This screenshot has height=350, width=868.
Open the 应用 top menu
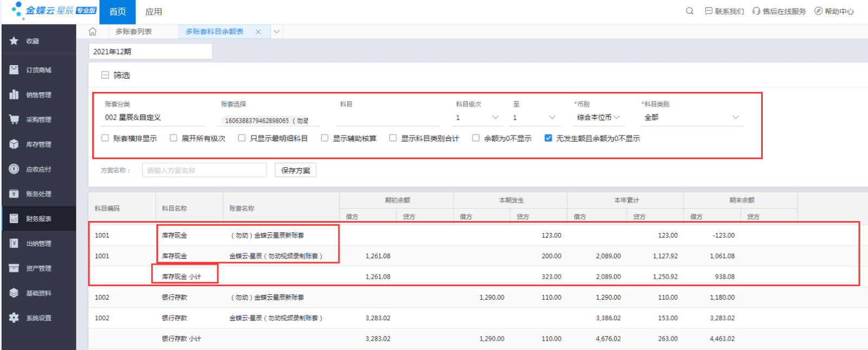pos(154,11)
